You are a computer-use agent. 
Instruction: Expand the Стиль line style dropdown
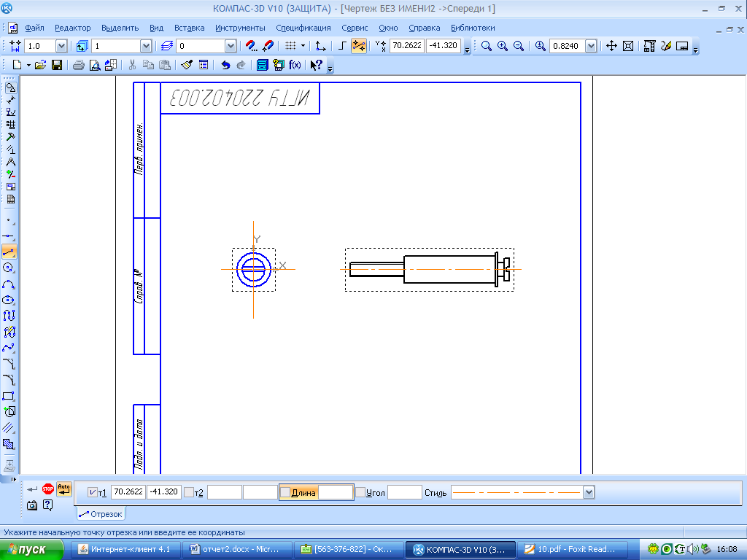click(x=589, y=492)
